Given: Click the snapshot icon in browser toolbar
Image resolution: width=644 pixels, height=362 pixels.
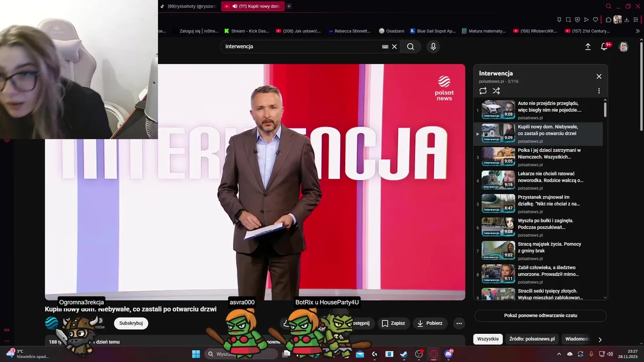Looking at the screenshot, I should tap(568, 20).
